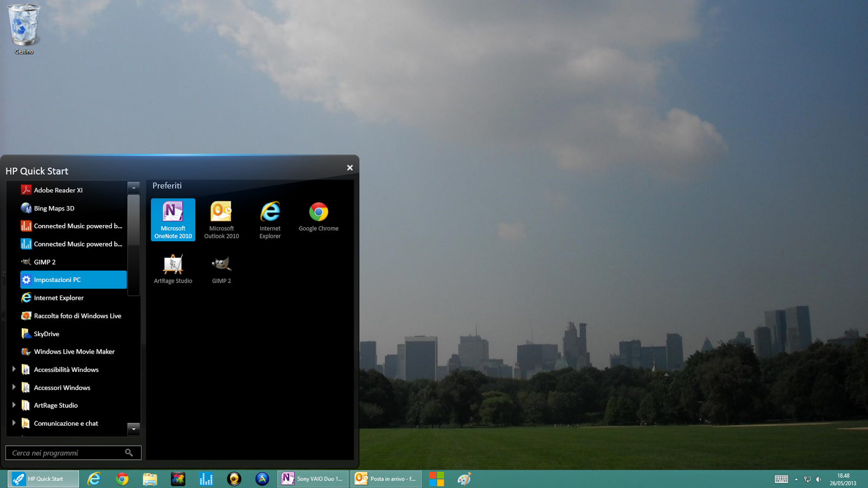Viewport: 868px width, 488px height.
Task: Expand ArtRage Studio folder arrow
Action: coord(14,405)
